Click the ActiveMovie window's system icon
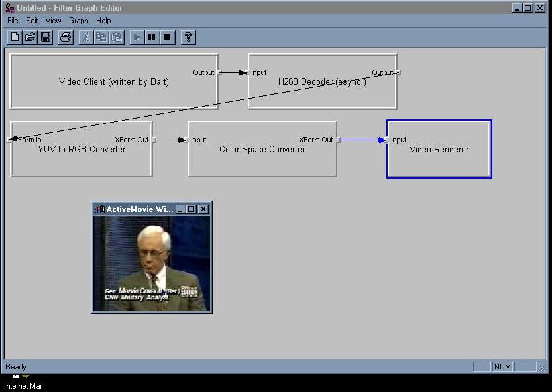 (99, 209)
